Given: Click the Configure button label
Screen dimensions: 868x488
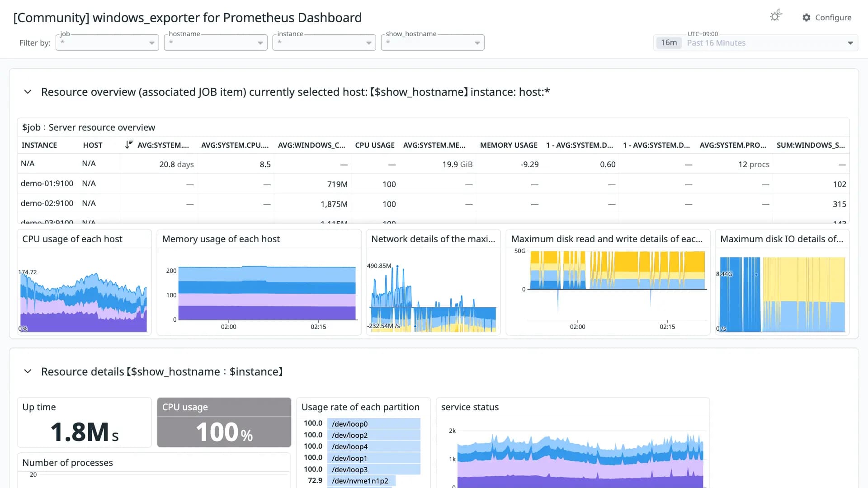Looking at the screenshot, I should click(833, 17).
